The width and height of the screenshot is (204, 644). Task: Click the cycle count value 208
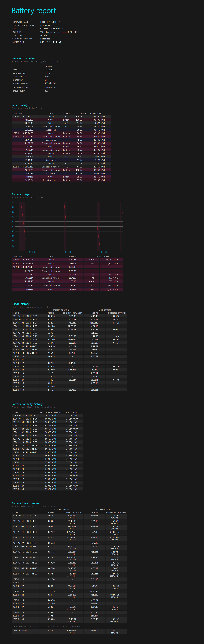pyautogui.click(x=46, y=91)
